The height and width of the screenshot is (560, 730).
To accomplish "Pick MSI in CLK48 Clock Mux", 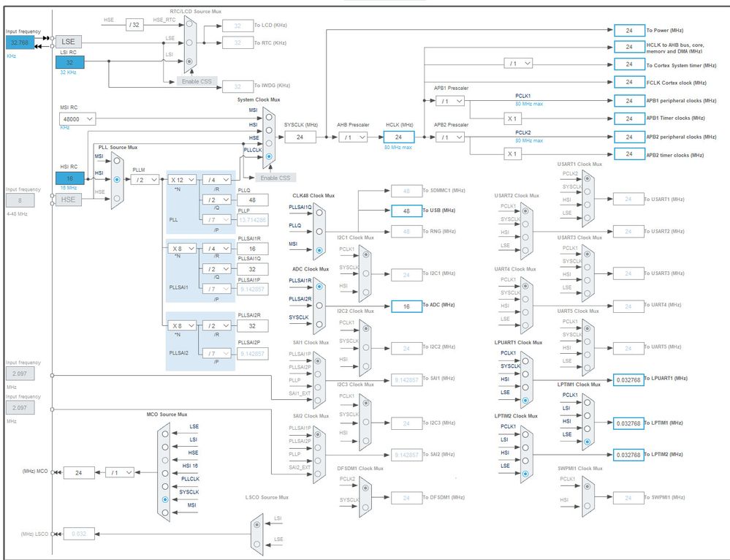I will coord(319,250).
